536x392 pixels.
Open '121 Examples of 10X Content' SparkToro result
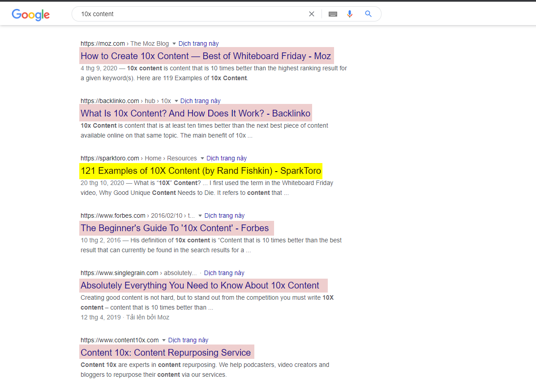pyautogui.click(x=201, y=171)
